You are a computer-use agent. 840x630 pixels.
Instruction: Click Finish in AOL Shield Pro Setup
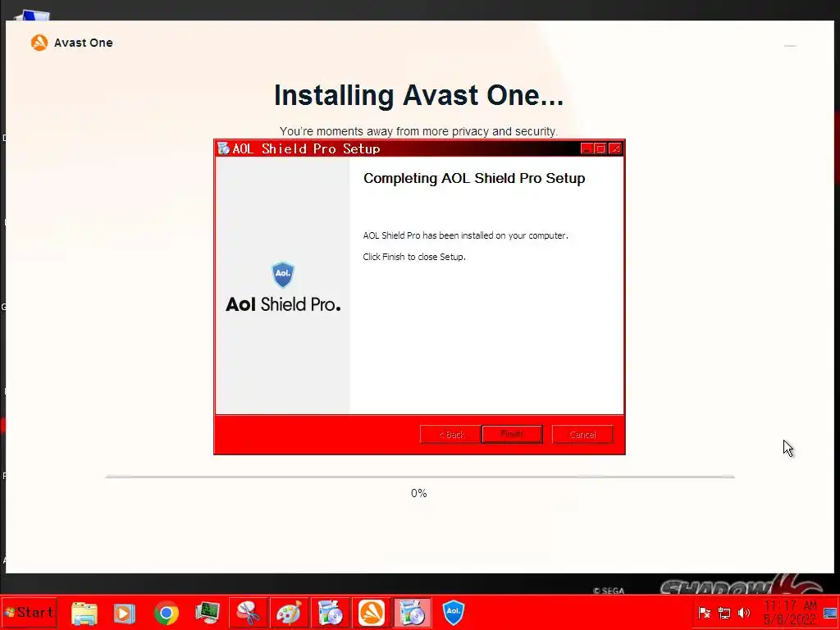pos(512,434)
